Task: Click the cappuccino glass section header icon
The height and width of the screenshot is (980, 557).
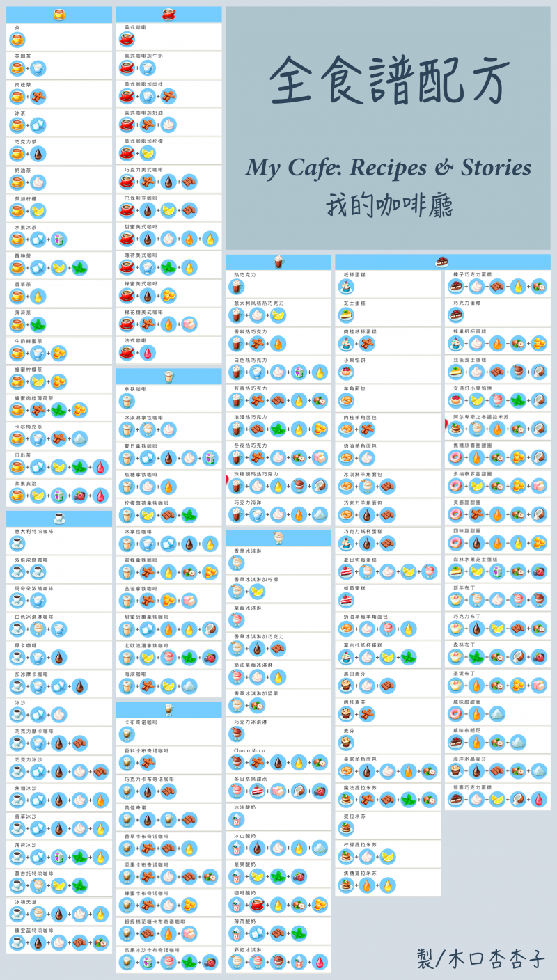Action: pyautogui.click(x=168, y=709)
